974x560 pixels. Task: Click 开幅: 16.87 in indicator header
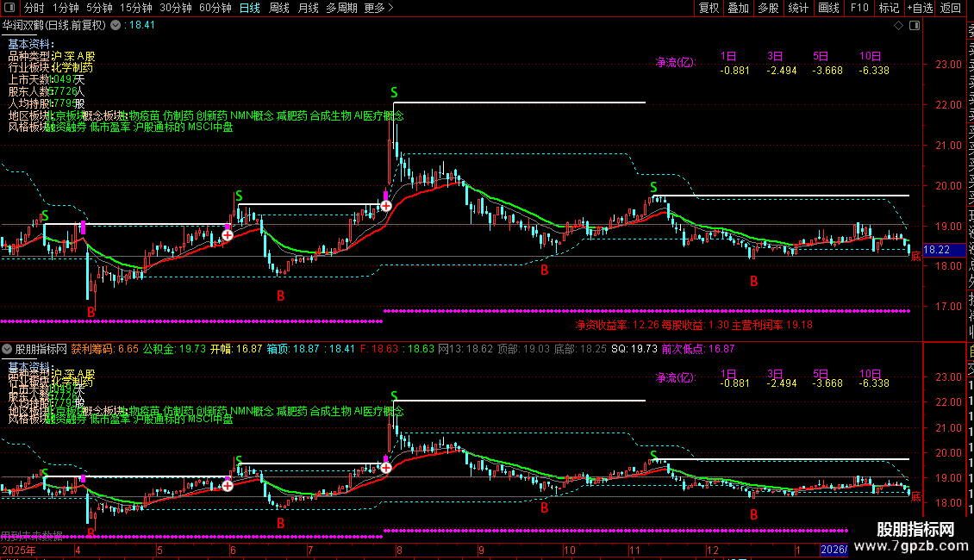click(236, 349)
